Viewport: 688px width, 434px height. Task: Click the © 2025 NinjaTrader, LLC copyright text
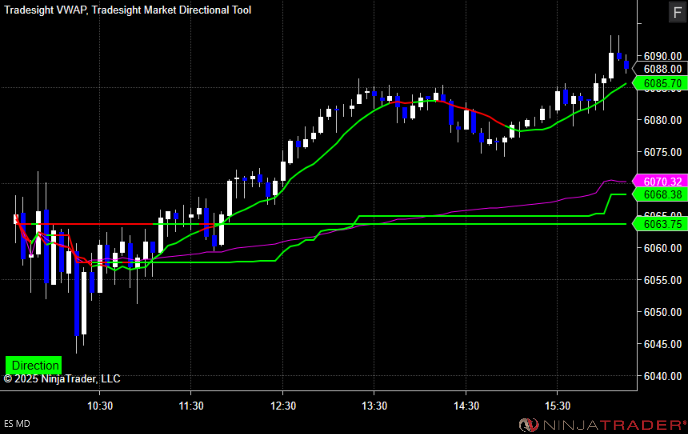62,379
